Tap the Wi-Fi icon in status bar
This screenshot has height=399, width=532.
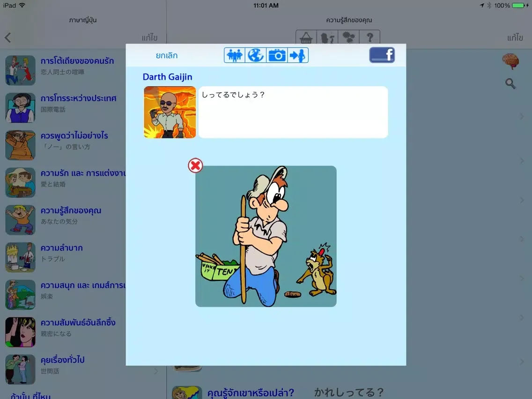[x=22, y=5]
